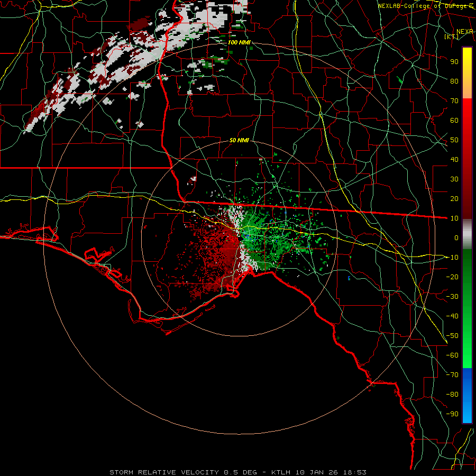
Task: Click the 0 label on the velocity scale
Action: 456,238
